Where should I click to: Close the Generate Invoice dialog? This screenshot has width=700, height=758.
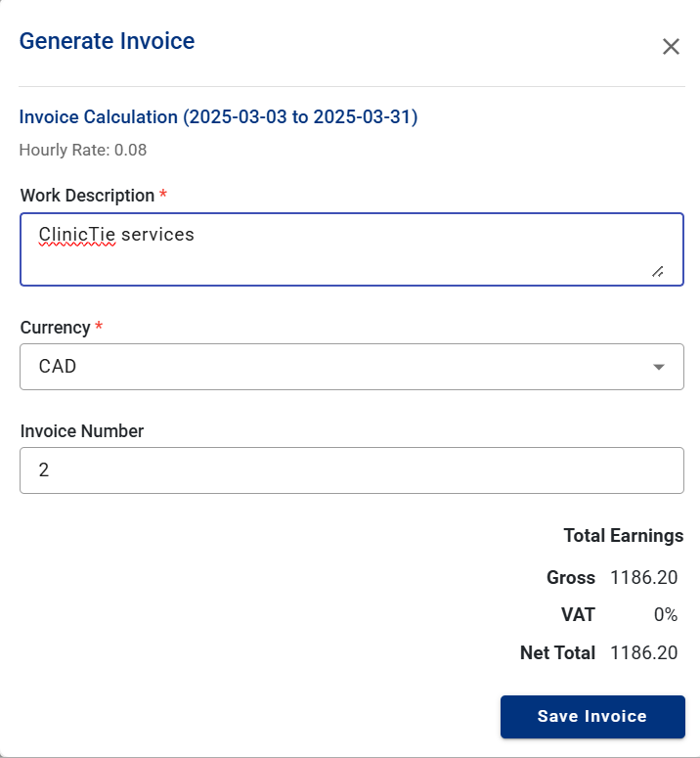[x=671, y=47]
